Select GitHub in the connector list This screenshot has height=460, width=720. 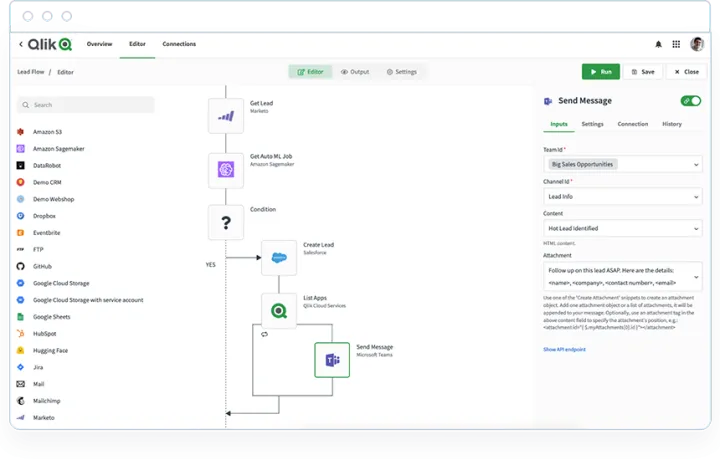pyautogui.click(x=41, y=266)
